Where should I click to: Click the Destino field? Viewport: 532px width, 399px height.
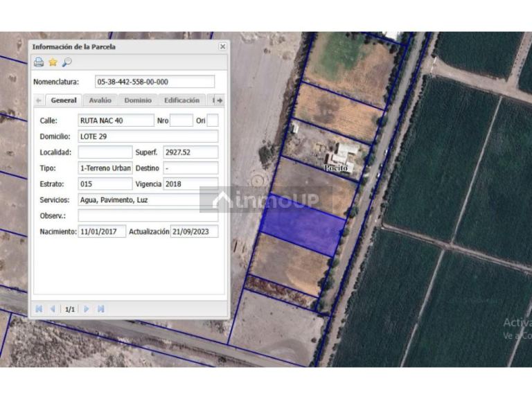[190, 168]
